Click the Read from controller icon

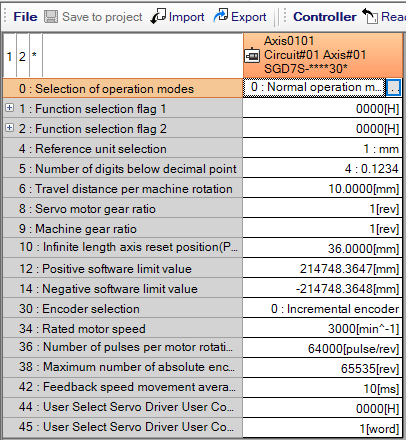[x=370, y=16]
